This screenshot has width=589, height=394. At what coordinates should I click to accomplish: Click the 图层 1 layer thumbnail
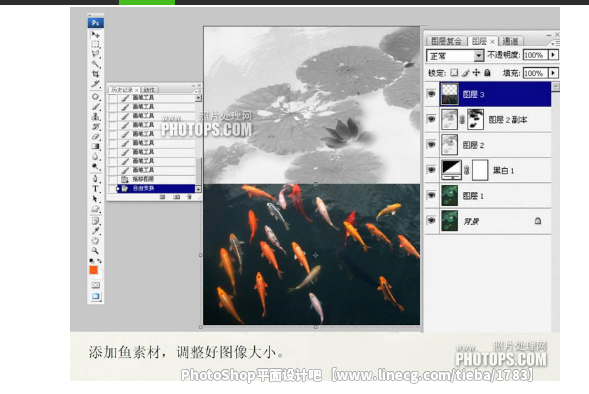(449, 195)
